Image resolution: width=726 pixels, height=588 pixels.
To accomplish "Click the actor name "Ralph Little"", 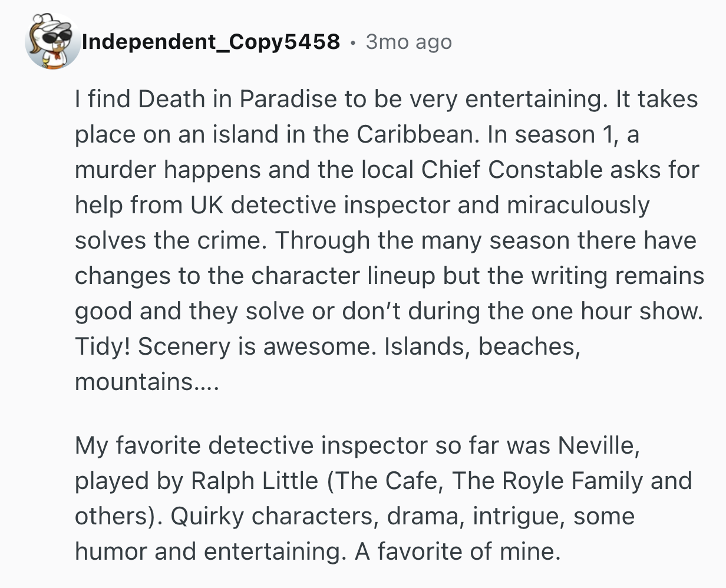I will pos(255,481).
